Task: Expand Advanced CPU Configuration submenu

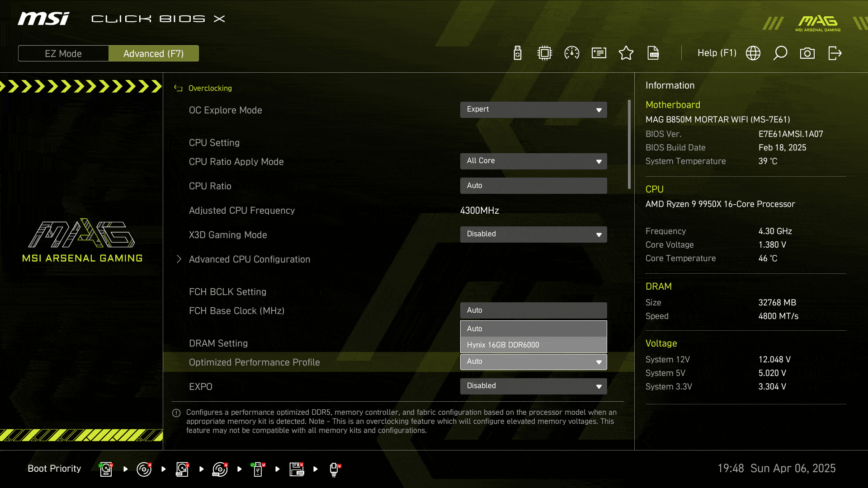Action: [250, 259]
